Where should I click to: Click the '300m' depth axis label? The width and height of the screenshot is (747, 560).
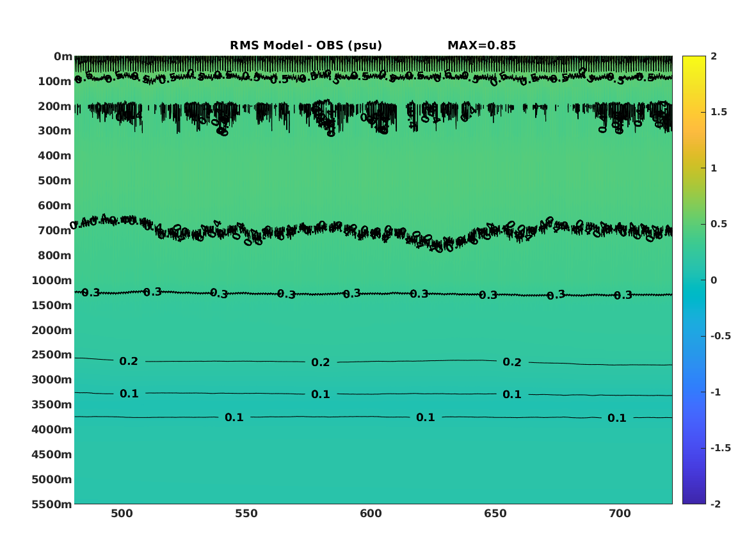55,131
